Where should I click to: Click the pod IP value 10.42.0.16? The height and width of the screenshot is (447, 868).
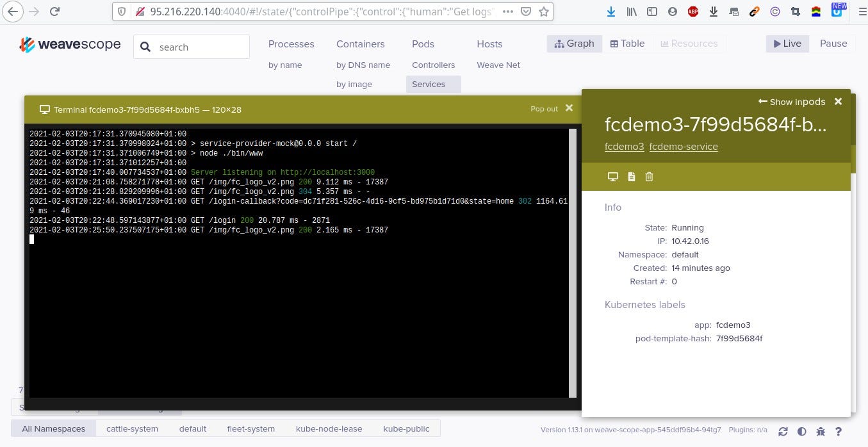click(x=690, y=241)
